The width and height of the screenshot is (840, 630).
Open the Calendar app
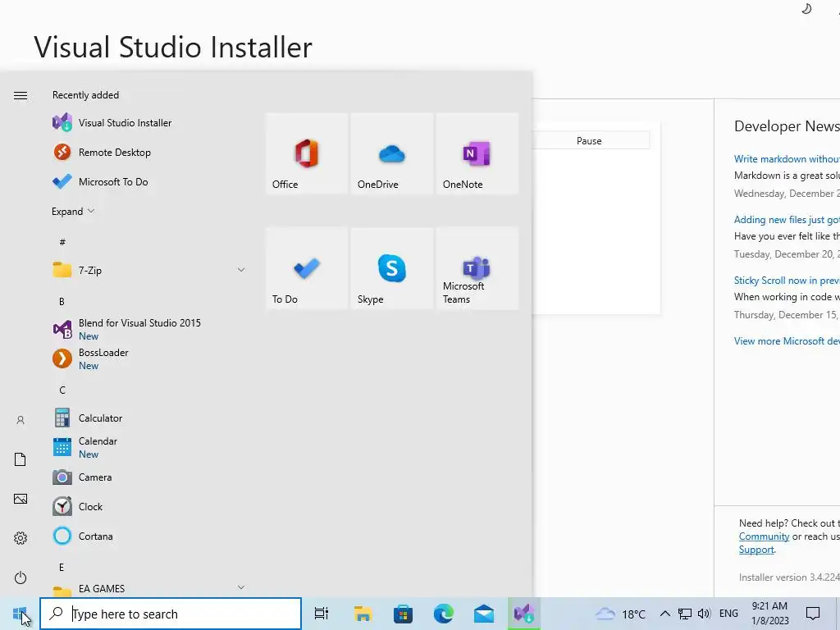[x=148, y=447]
